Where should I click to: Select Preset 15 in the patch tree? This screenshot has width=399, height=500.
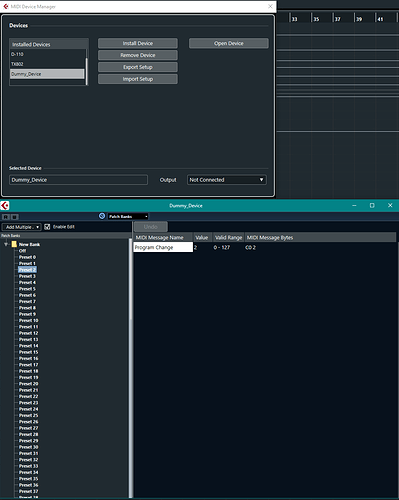point(29,352)
